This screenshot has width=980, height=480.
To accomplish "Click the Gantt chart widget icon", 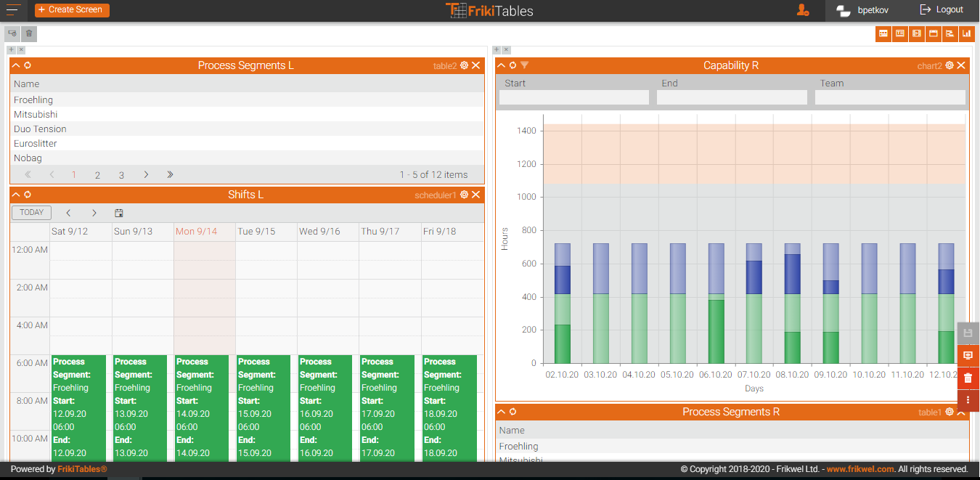I will coord(950,33).
